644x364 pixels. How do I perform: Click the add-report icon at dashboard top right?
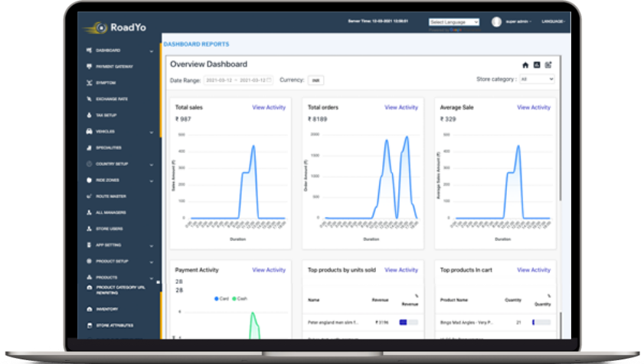548,65
